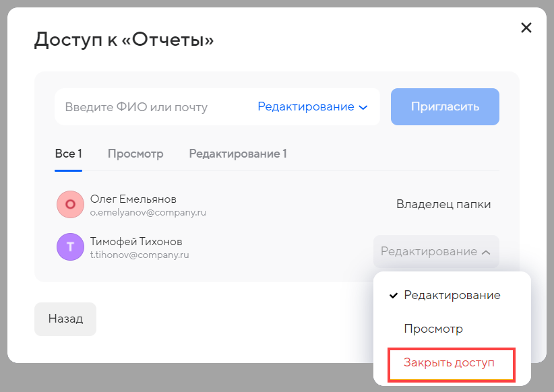Switch to the 'Редактирование 1' tab
Viewport: 554px width, 392px height.
pos(237,154)
